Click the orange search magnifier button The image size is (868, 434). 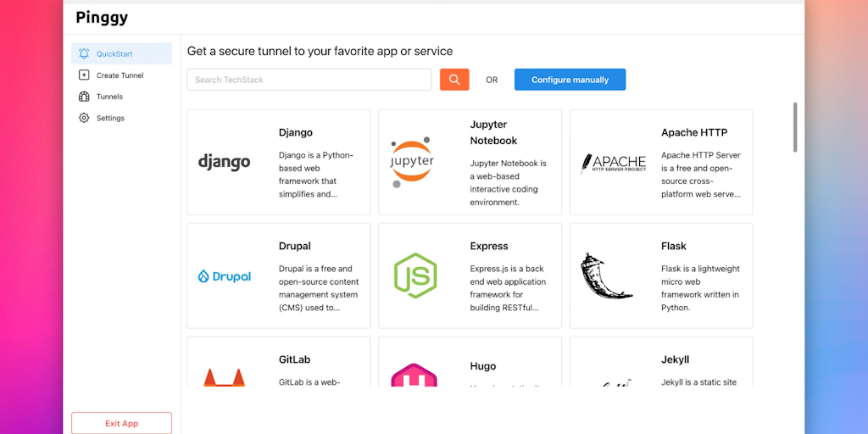pyautogui.click(x=454, y=80)
